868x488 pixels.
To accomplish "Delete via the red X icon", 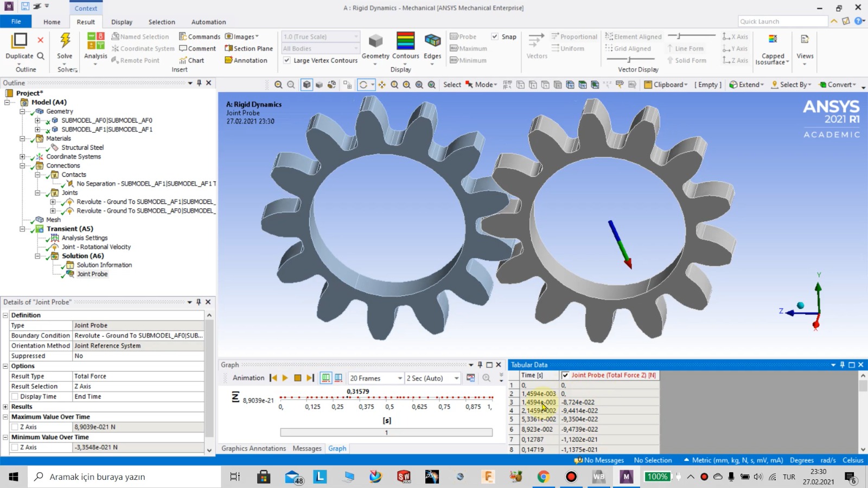I will (40, 40).
